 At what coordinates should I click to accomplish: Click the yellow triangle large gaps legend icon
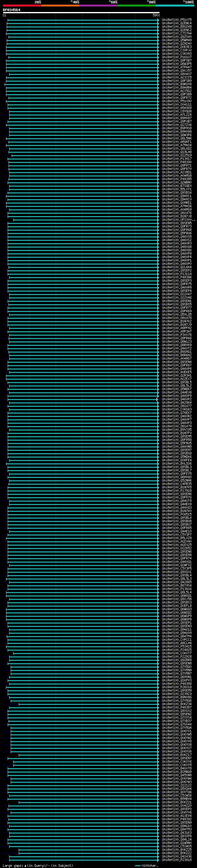pos(25,866)
